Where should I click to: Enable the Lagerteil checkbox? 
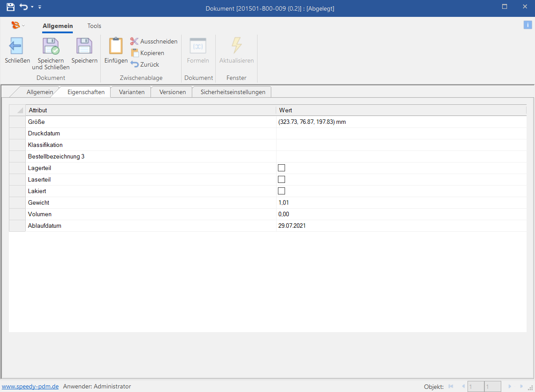click(x=281, y=168)
